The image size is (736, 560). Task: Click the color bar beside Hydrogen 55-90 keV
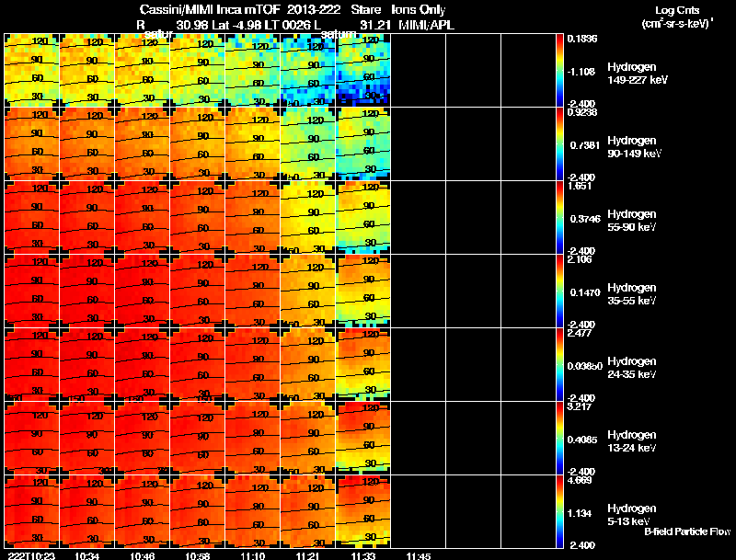[x=559, y=218]
